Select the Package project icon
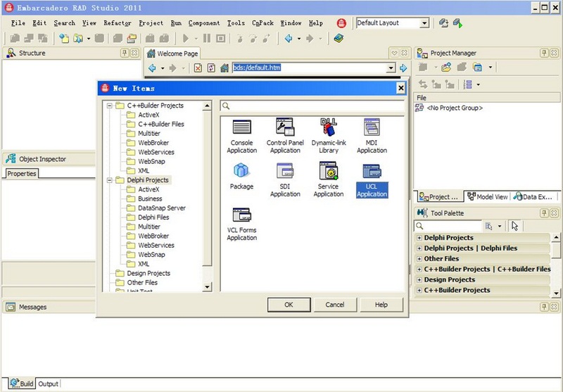The image size is (563, 392). click(241, 171)
